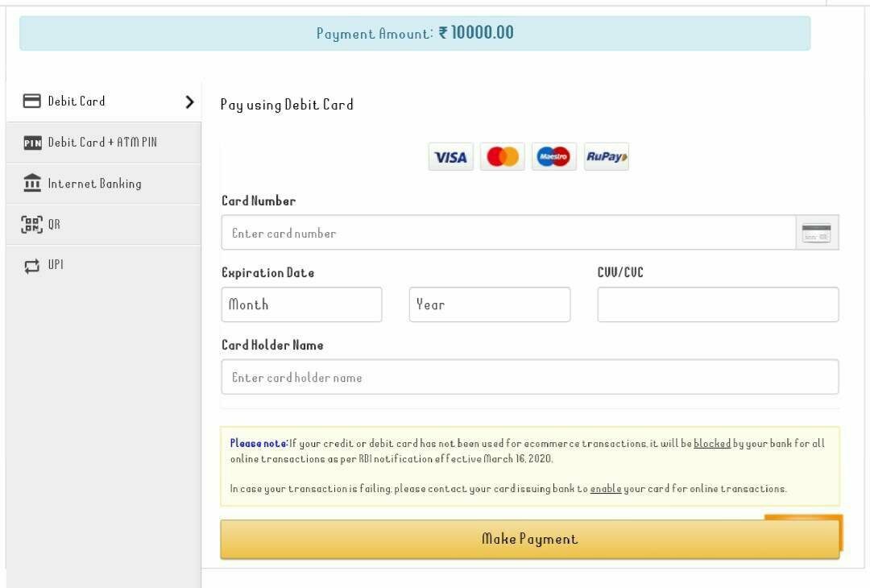Screen dimensions: 870x588
Task: Switch to the UPI payment tab
Action: coord(55,264)
